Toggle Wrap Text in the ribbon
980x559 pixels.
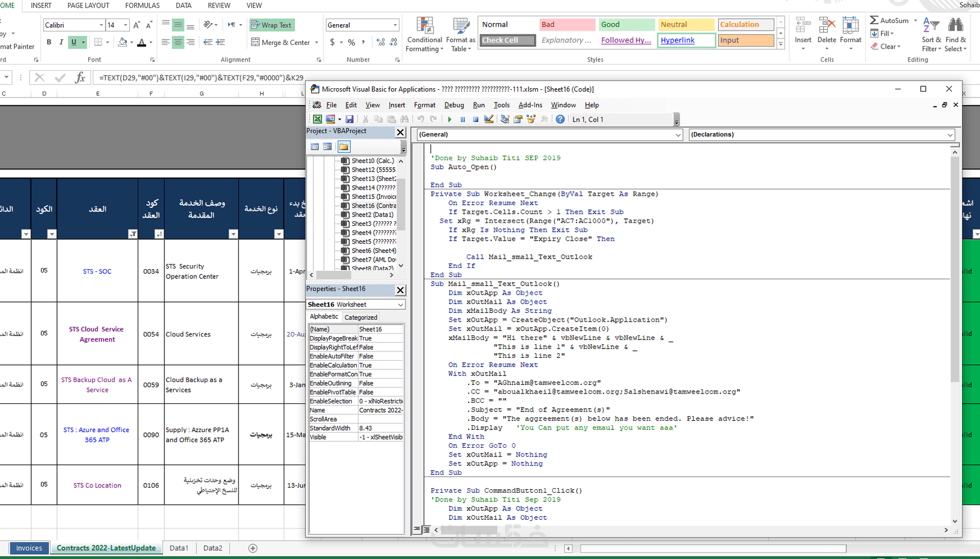272,25
